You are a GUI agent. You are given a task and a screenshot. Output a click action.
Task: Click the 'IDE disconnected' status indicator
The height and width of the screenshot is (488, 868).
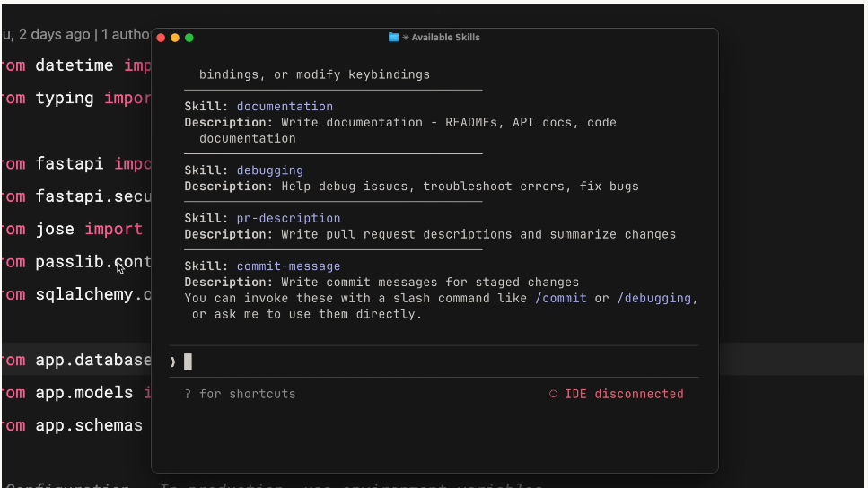pyautogui.click(x=624, y=394)
